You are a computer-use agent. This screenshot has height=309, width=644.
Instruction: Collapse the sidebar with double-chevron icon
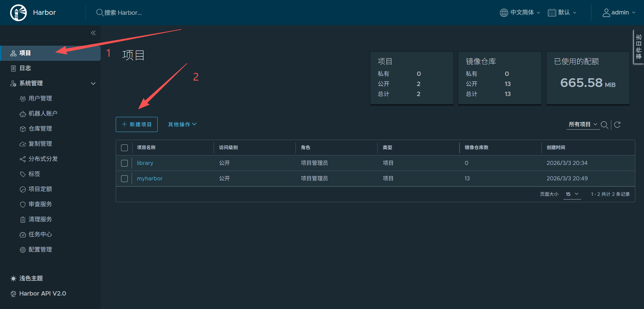pos(93,33)
